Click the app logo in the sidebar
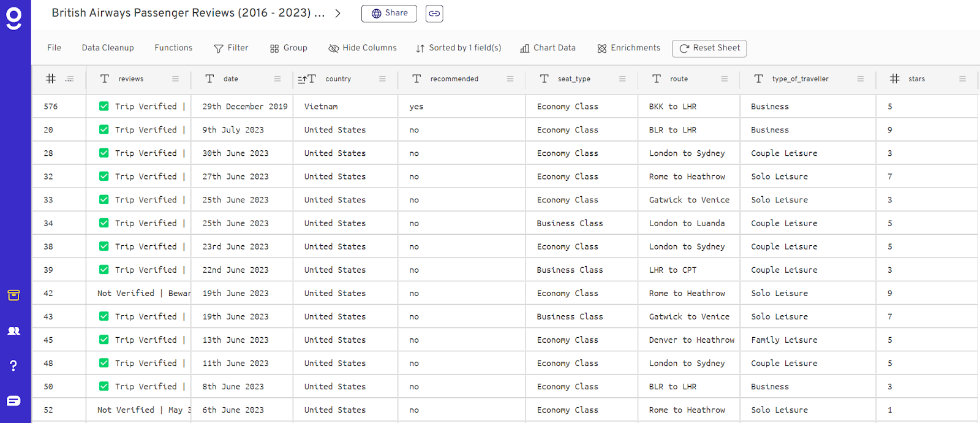Screen dimensions: 980x423 click(x=13, y=18)
